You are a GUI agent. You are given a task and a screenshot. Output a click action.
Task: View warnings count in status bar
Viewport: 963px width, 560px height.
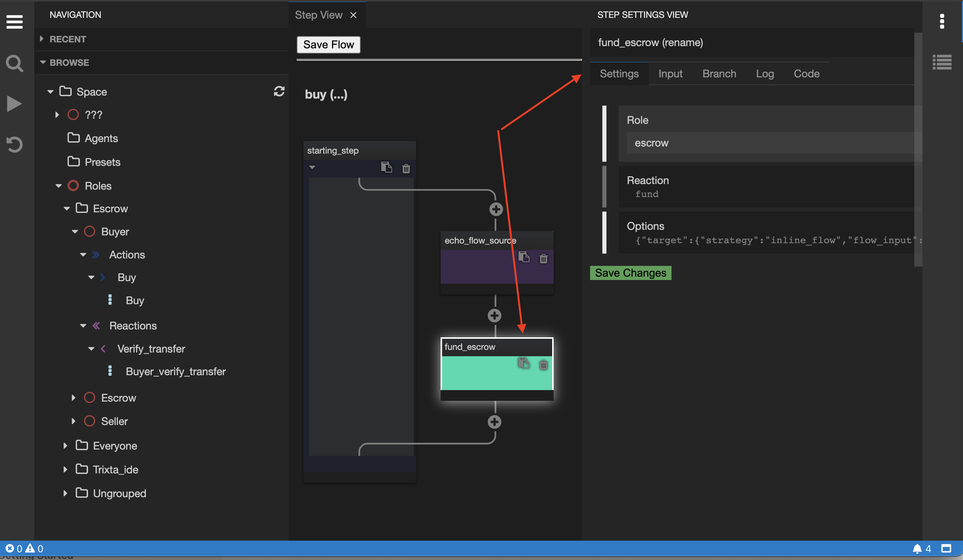34,548
